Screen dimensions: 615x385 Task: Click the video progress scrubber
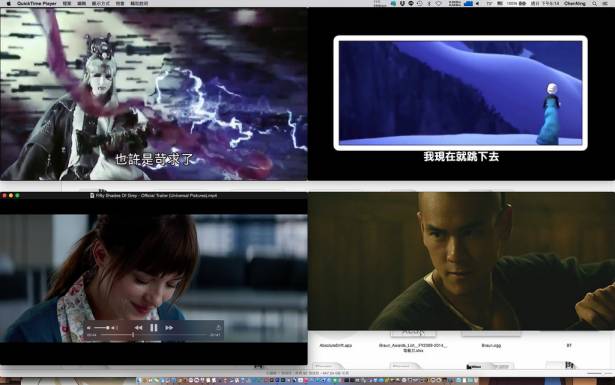[133, 335]
